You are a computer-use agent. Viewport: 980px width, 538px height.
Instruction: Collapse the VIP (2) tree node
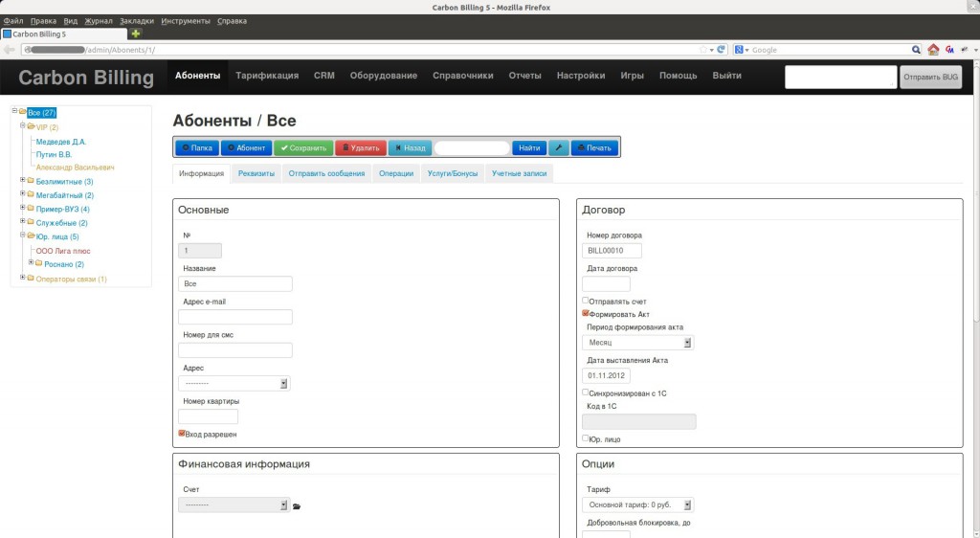23,125
